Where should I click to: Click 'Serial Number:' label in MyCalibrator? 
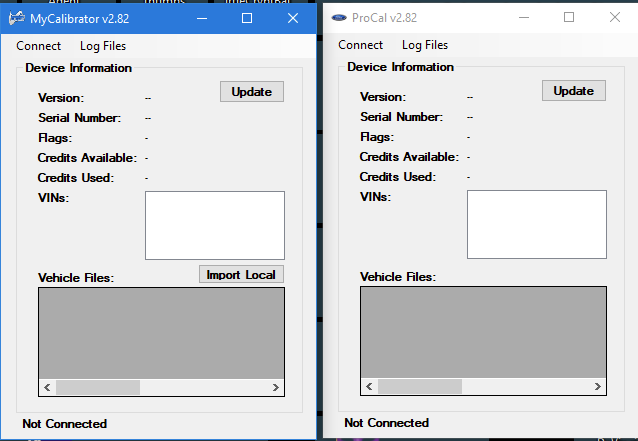click(80, 118)
